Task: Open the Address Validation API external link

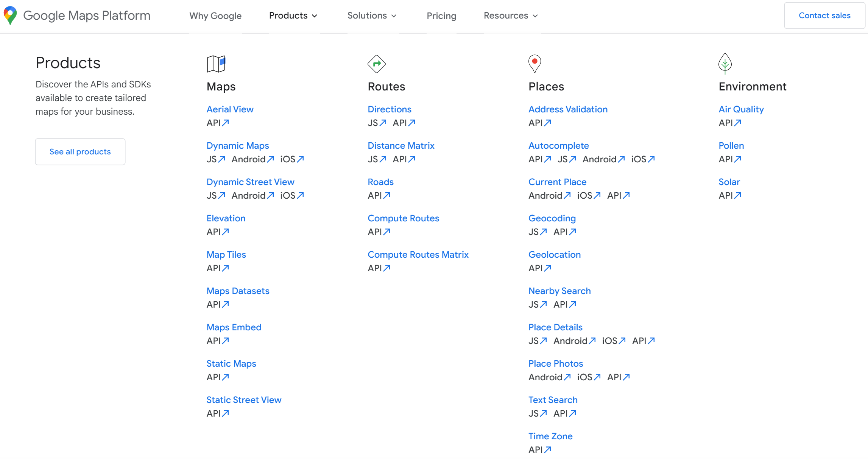Action: click(540, 123)
